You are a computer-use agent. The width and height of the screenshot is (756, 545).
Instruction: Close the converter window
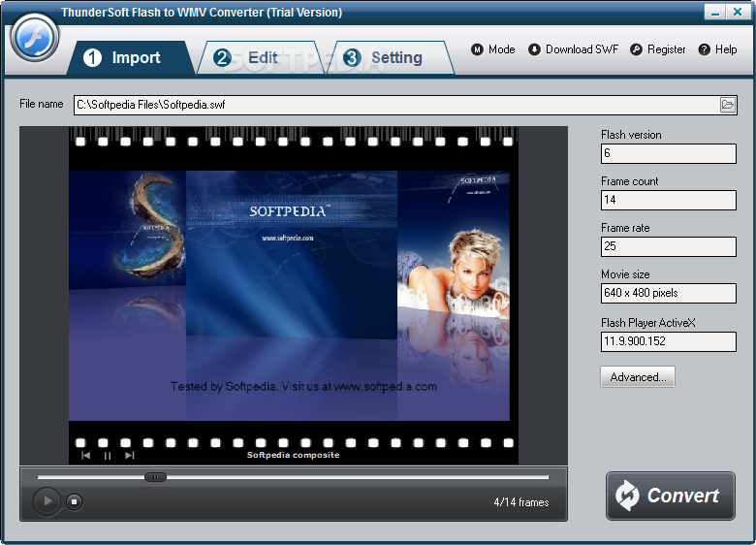click(738, 12)
